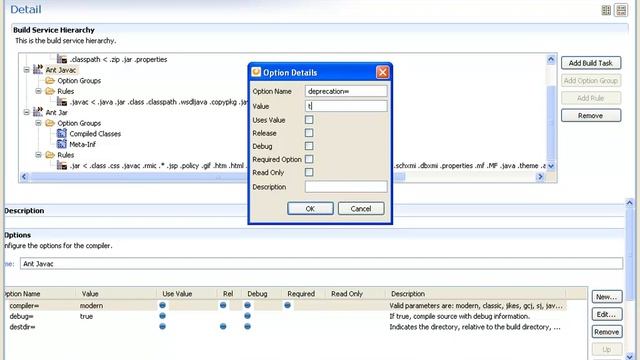Click Remove button beside the options table
Screen dimensions: 640x360
pos(607,332)
